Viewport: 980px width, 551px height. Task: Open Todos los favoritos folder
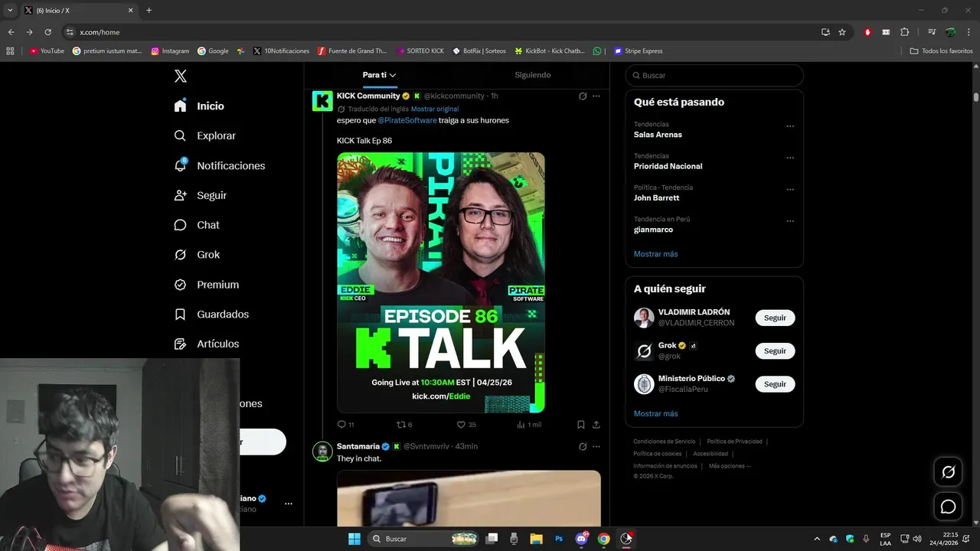tap(941, 51)
